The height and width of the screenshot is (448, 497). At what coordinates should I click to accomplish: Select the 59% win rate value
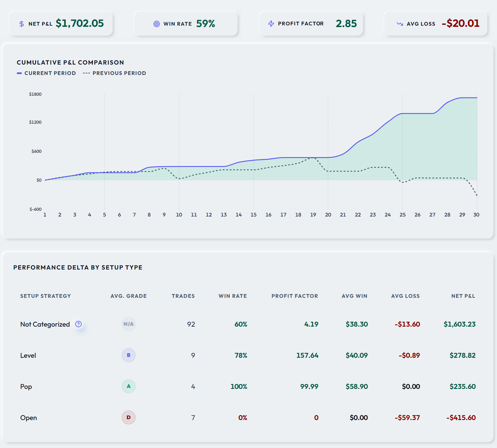pos(206,24)
